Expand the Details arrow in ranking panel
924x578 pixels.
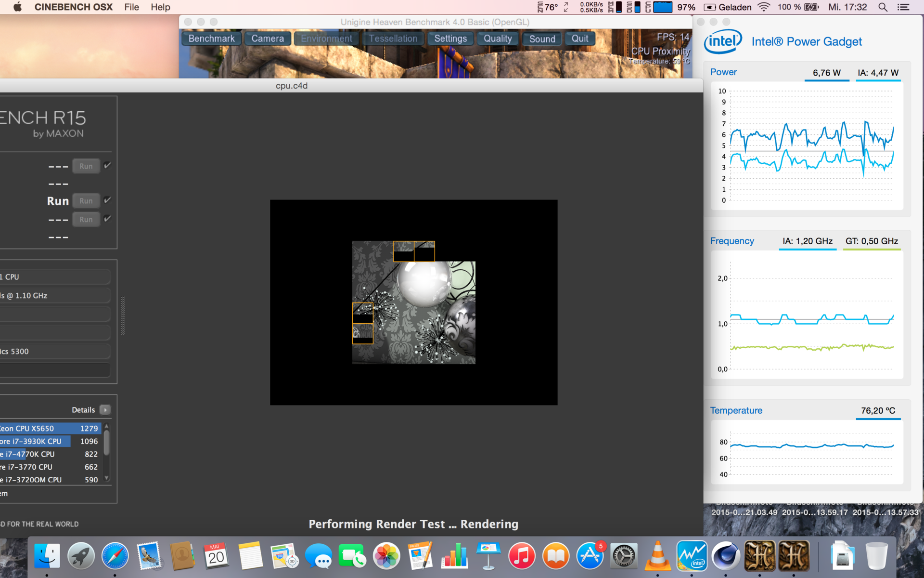105,410
